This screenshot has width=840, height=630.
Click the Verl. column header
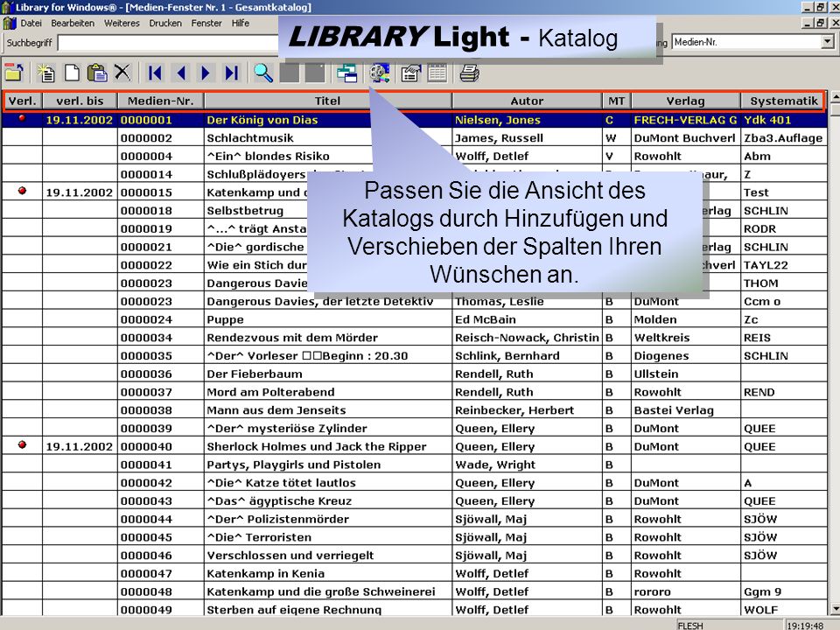[x=23, y=101]
